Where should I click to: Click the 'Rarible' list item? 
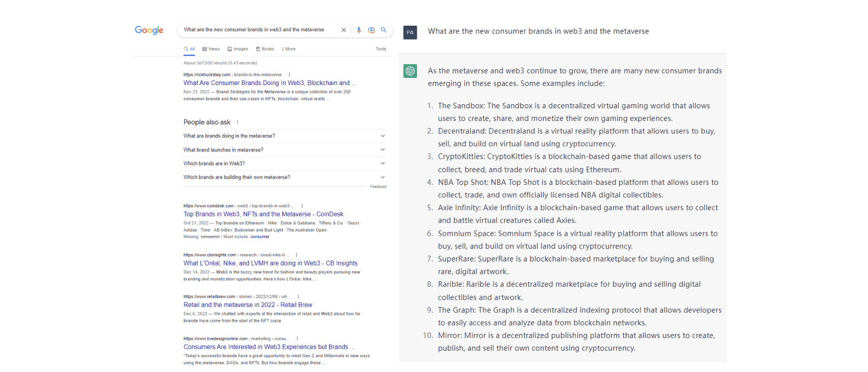[569, 291]
